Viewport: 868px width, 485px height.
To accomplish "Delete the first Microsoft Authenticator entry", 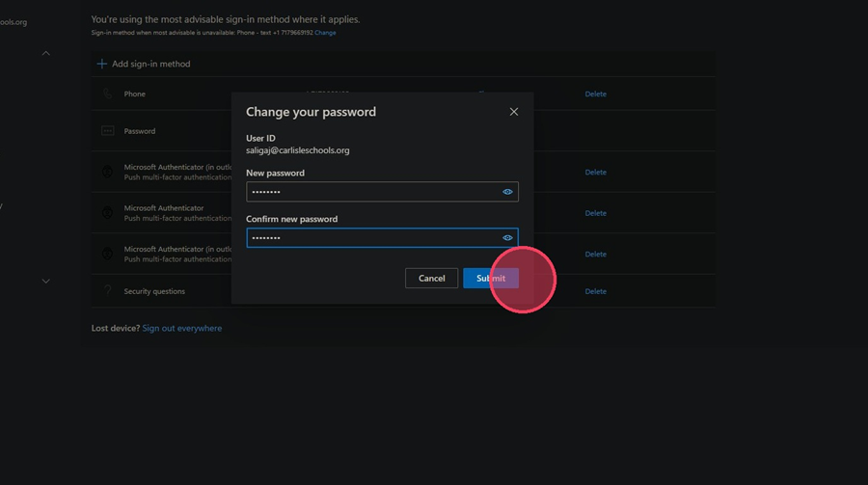I will pyautogui.click(x=596, y=173).
